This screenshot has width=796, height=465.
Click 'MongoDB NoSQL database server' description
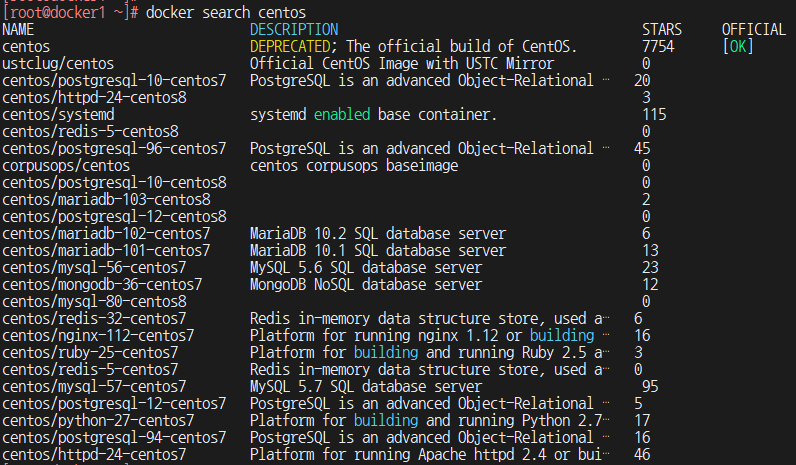[x=366, y=285]
